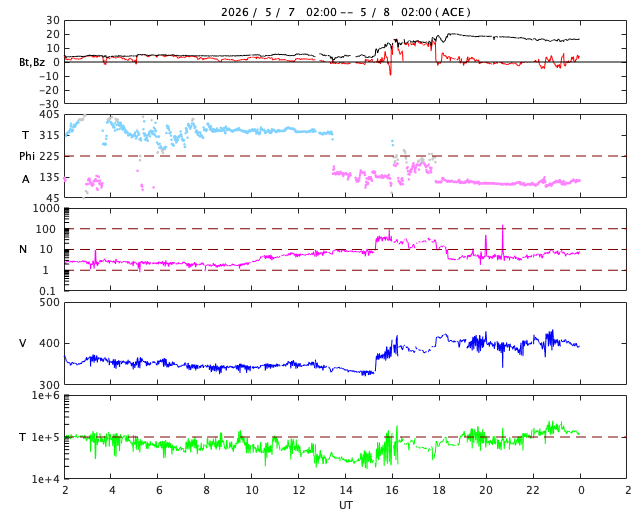Click the '405' tick on Phi axis
Screen dimensions: 640x512
(x=49, y=115)
